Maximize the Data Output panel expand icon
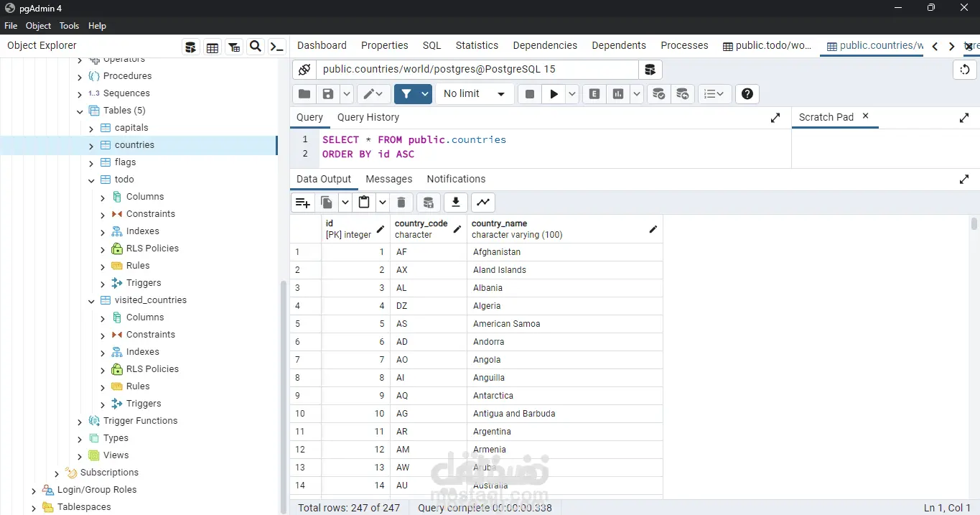This screenshot has height=515, width=980. coord(964,180)
